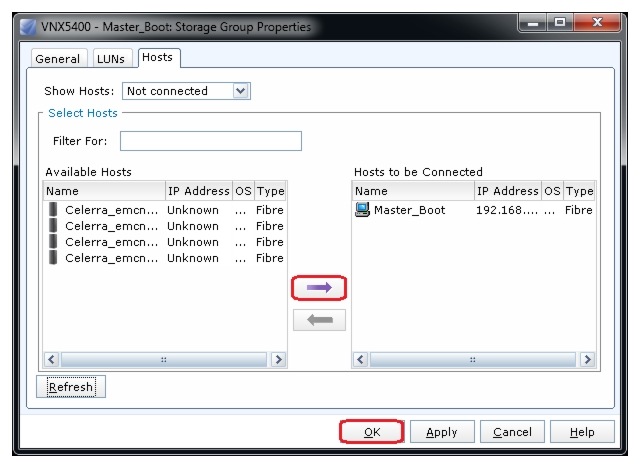Click Hosts to be Connected scrollbar thumb
This screenshot has height=469, width=641.
click(x=473, y=360)
